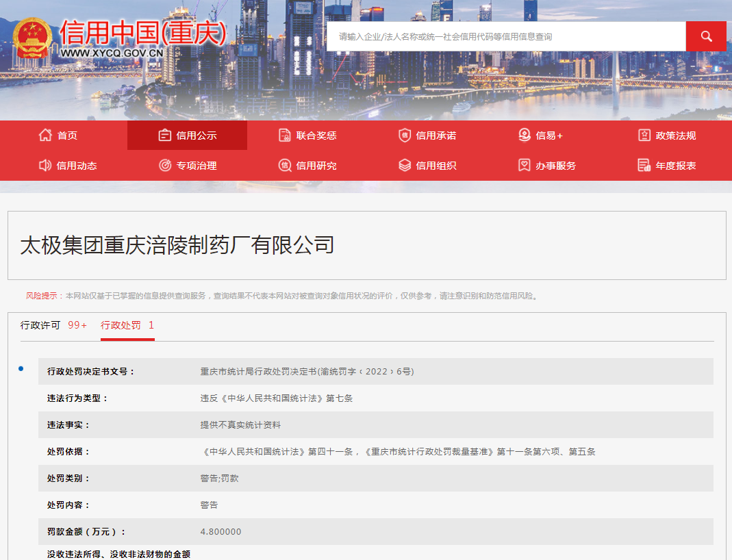Open the 首页 menu item

click(x=67, y=136)
